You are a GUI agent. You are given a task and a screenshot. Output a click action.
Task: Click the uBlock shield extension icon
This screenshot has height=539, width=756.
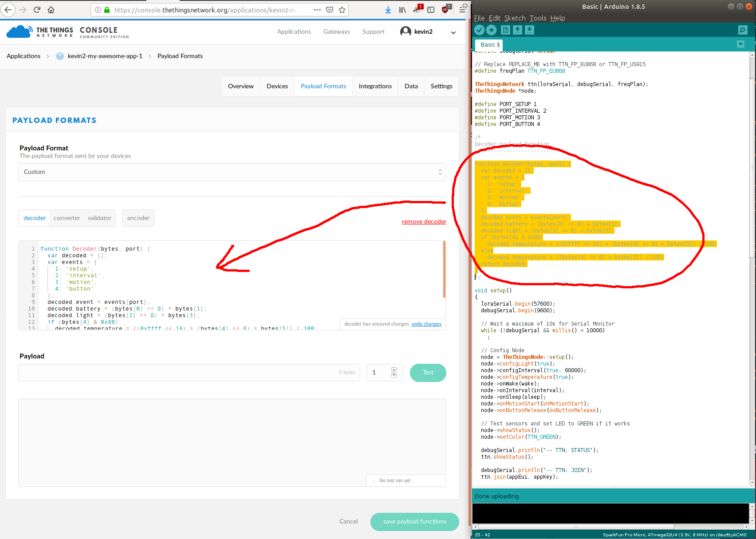coord(445,9)
